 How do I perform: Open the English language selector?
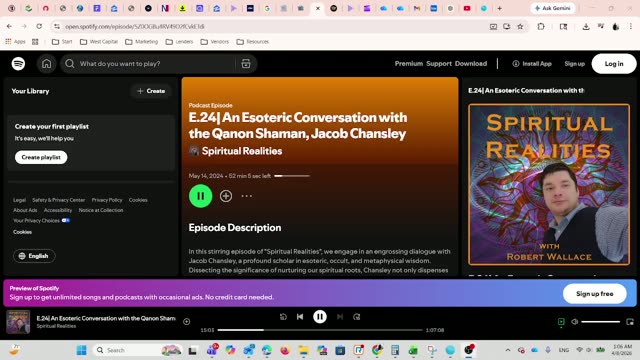(x=34, y=256)
